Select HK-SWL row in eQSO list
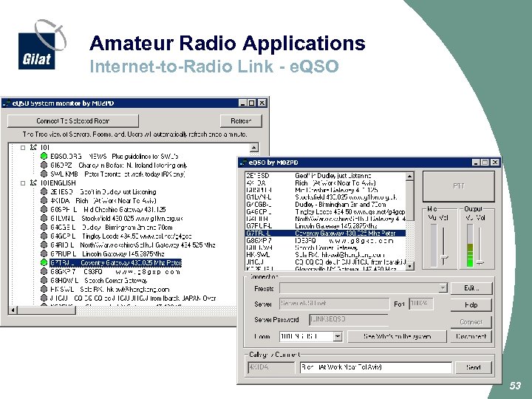The width and height of the screenshot is (532, 399). click(x=325, y=255)
